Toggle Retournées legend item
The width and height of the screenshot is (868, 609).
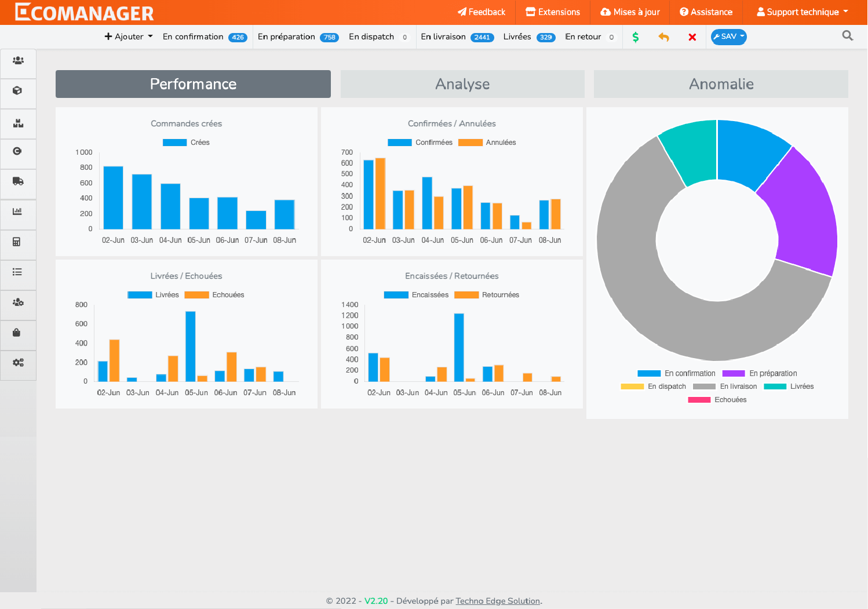(x=487, y=295)
